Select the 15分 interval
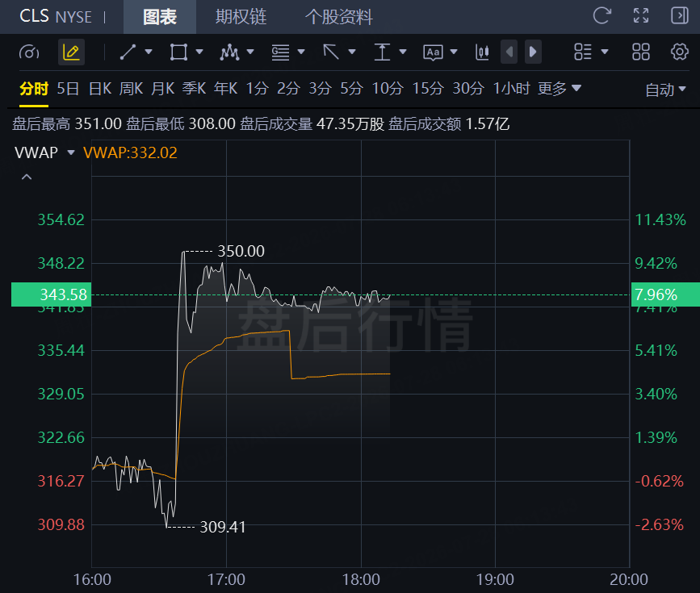700x593 pixels. [x=428, y=89]
